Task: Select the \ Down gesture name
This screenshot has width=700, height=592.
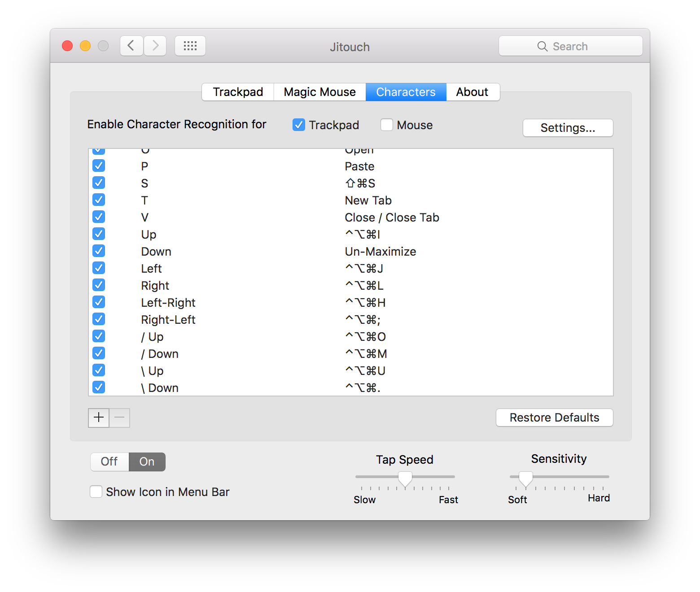Action: click(x=160, y=388)
